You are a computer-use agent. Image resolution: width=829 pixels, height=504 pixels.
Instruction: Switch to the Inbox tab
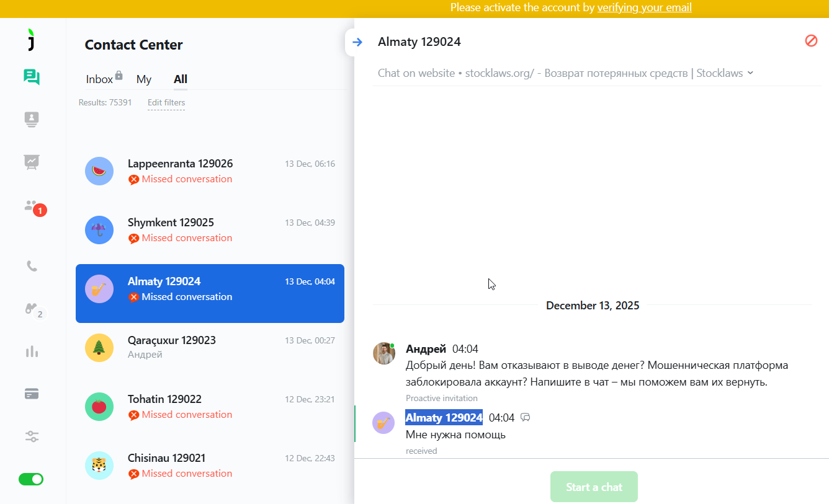coord(99,79)
